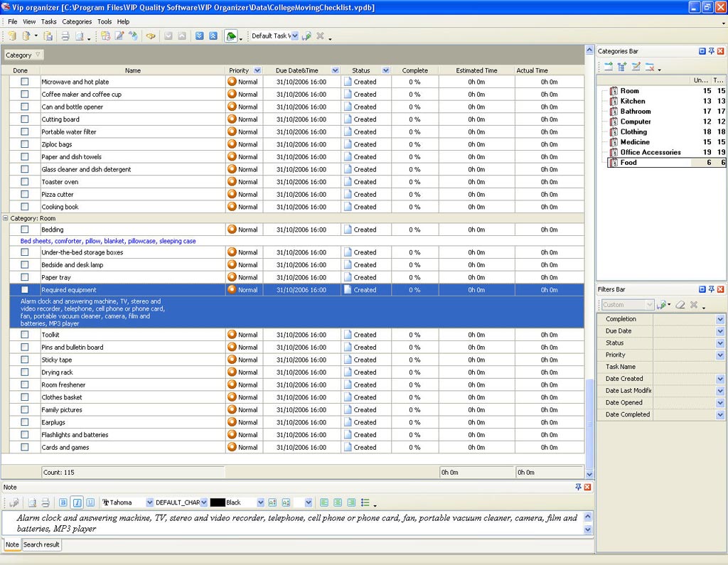Open the Tools menu

pyautogui.click(x=105, y=22)
